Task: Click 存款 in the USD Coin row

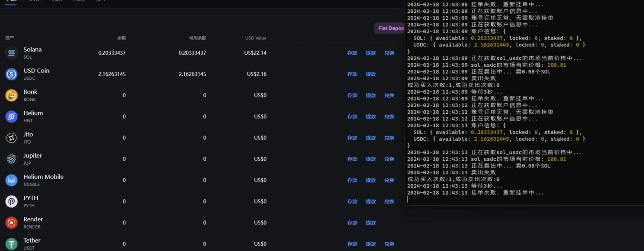Action: click(352, 74)
